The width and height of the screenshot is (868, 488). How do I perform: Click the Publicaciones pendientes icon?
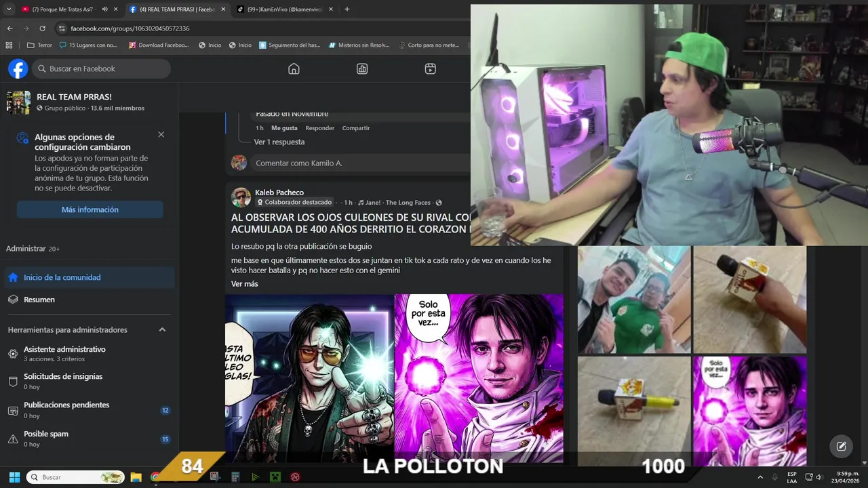pyautogui.click(x=13, y=410)
